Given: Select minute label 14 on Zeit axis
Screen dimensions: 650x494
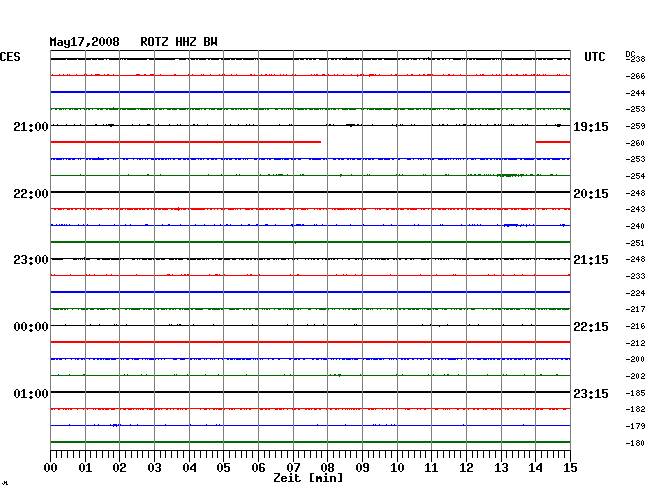Looking at the screenshot, I should coord(535,468).
